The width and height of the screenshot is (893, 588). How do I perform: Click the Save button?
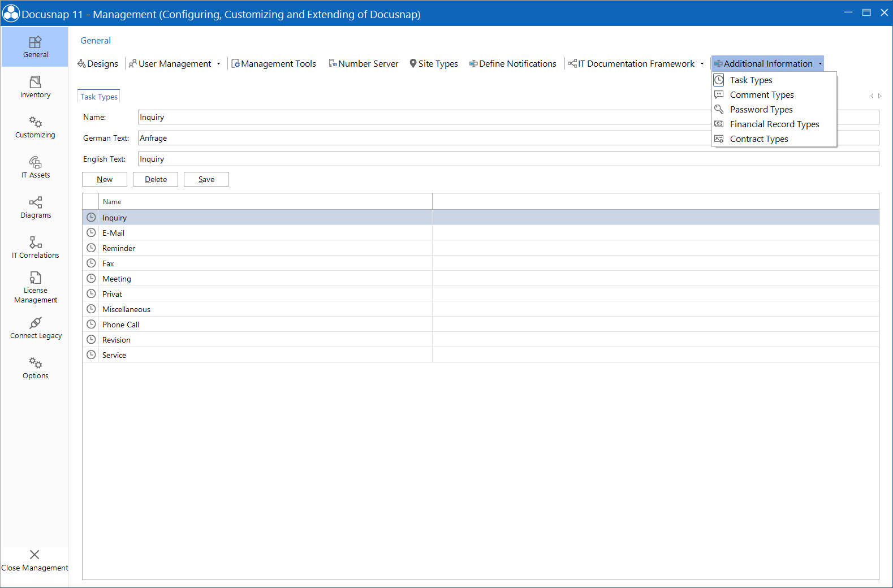click(206, 179)
